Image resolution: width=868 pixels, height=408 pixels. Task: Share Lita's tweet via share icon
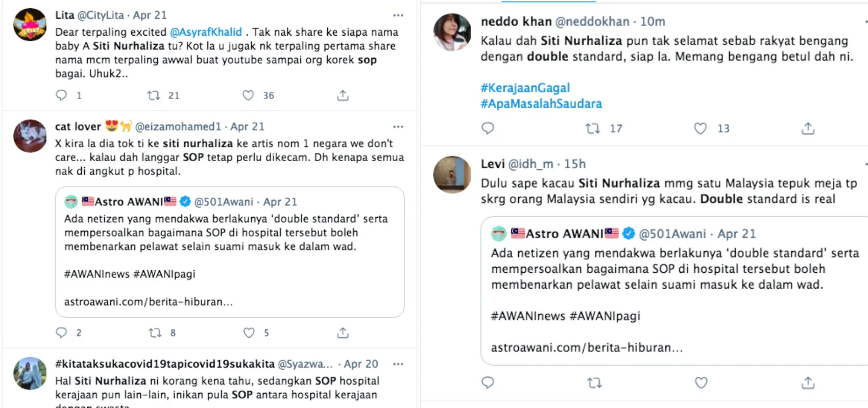[x=343, y=95]
